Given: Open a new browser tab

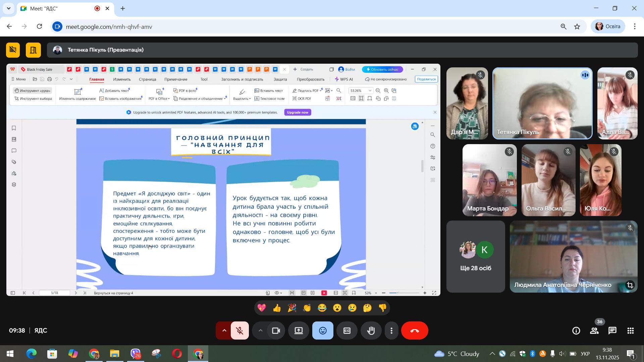Looking at the screenshot, I should (x=123, y=8).
